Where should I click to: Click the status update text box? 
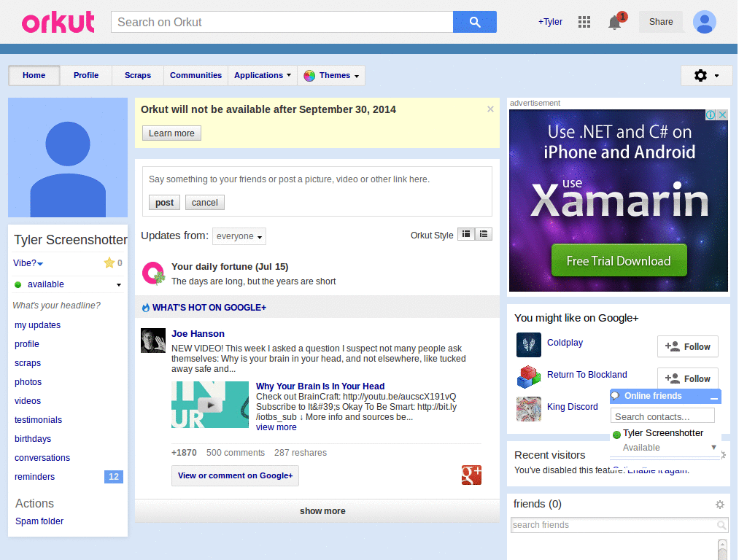317,179
